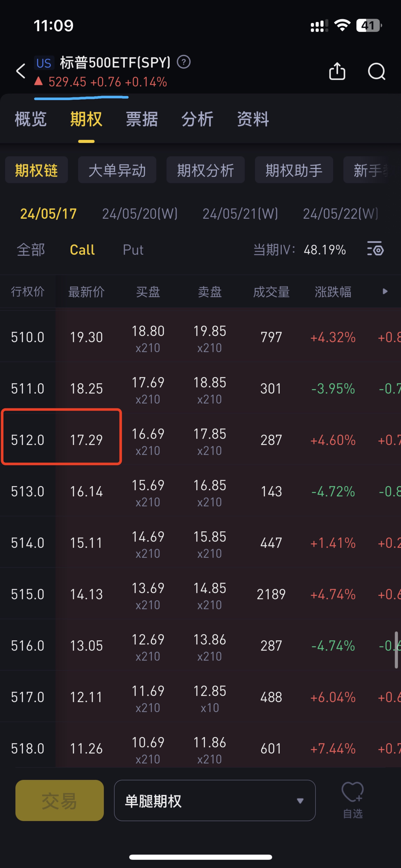
Task: View SPY info via question mark icon
Action: (184, 63)
